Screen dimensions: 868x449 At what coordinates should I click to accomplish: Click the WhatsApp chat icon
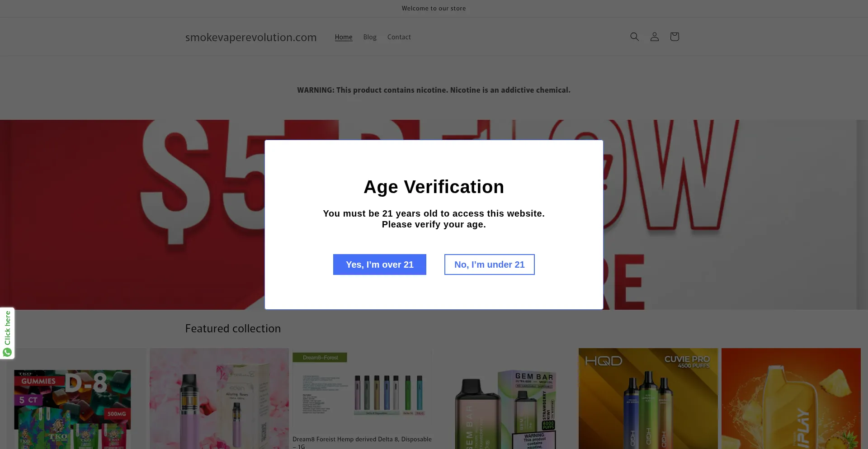(x=7, y=352)
